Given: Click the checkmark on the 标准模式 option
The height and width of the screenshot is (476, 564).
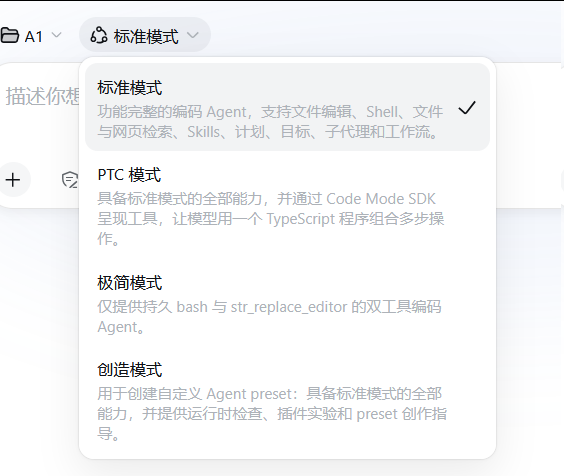Looking at the screenshot, I should click(x=467, y=108).
